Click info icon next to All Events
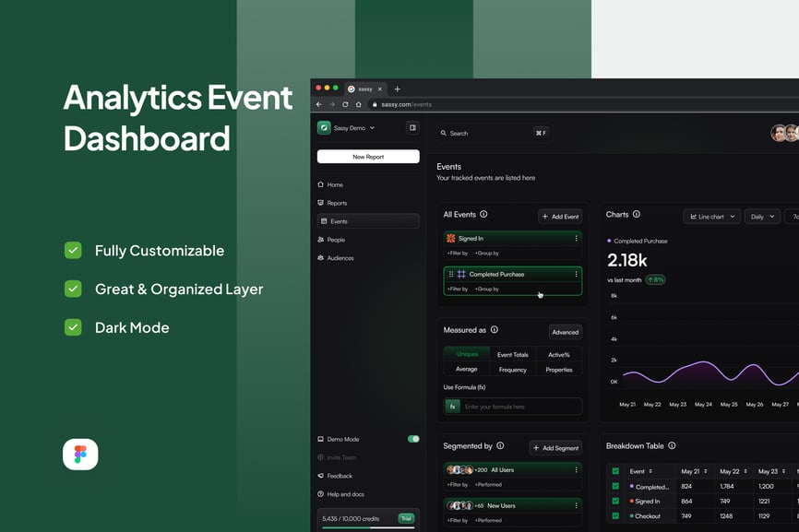799x532 pixels. point(483,215)
